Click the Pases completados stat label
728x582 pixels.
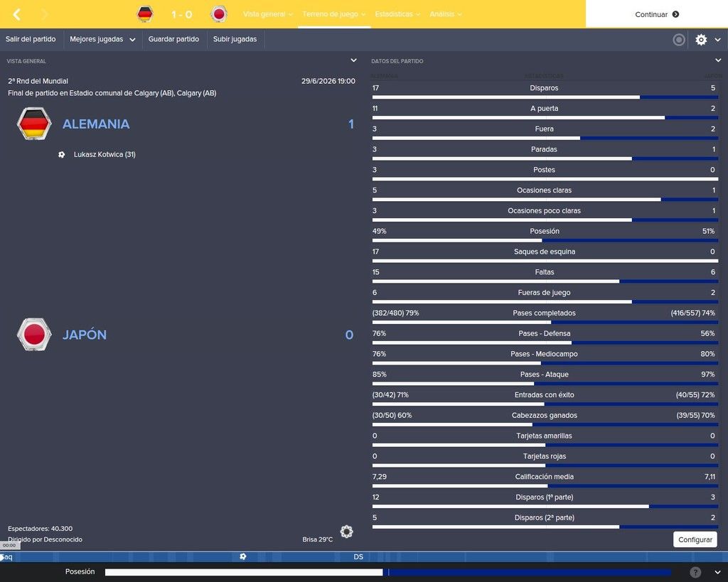[544, 313]
